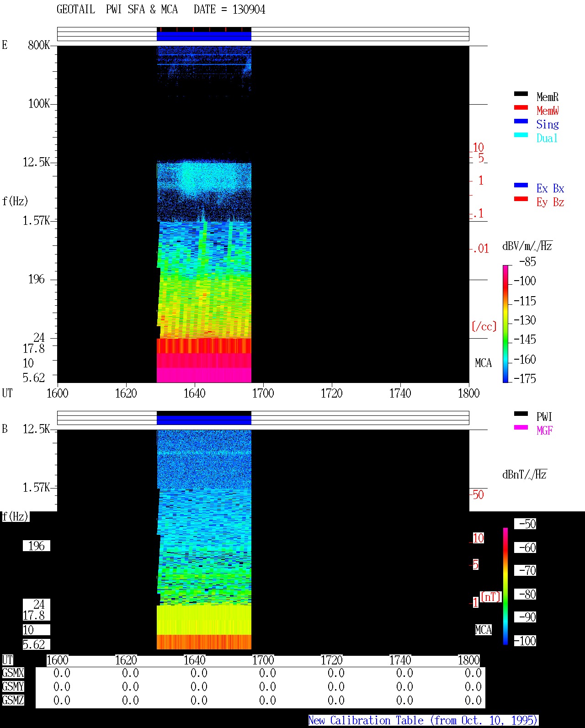Click the black PWI legend swatch
Image resolution: width=585 pixels, height=728 pixels.
521,414
